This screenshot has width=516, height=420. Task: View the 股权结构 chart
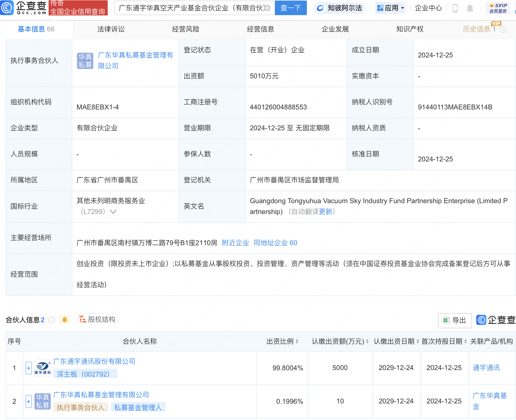point(97,319)
